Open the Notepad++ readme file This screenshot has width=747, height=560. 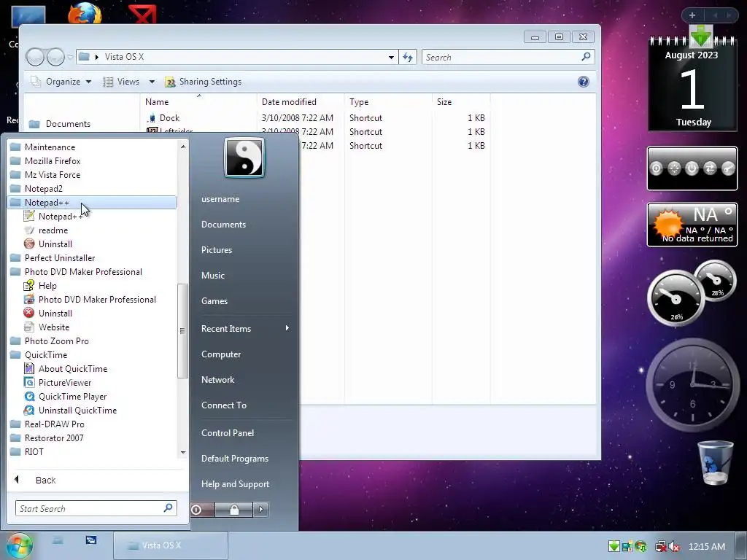point(53,230)
